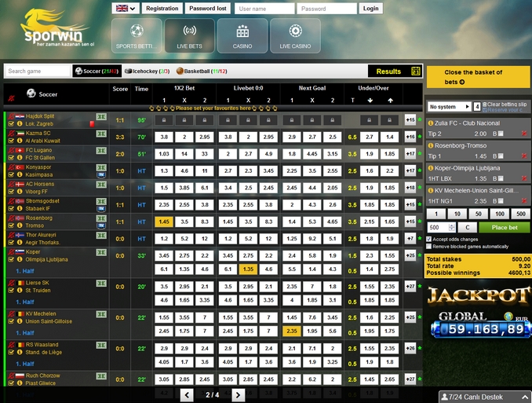532x403 pixels.
Task: Expand +16 more bets for Kazma SC
Action: click(x=410, y=137)
